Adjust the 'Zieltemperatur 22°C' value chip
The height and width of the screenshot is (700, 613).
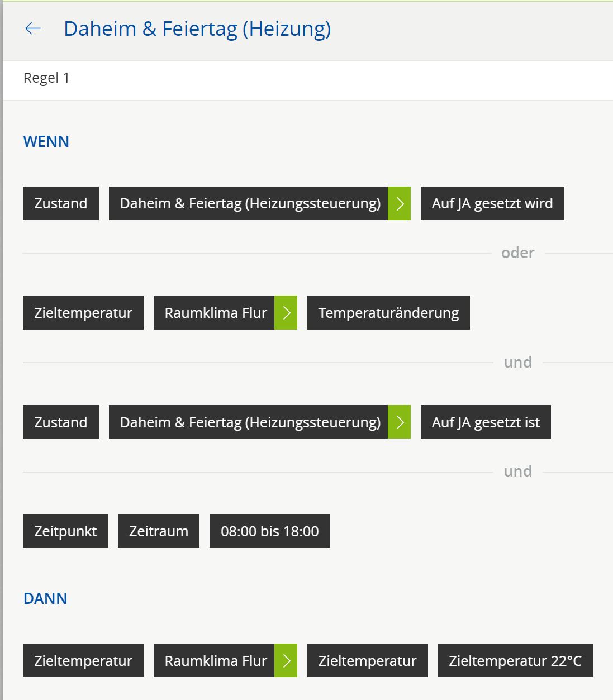point(515,661)
